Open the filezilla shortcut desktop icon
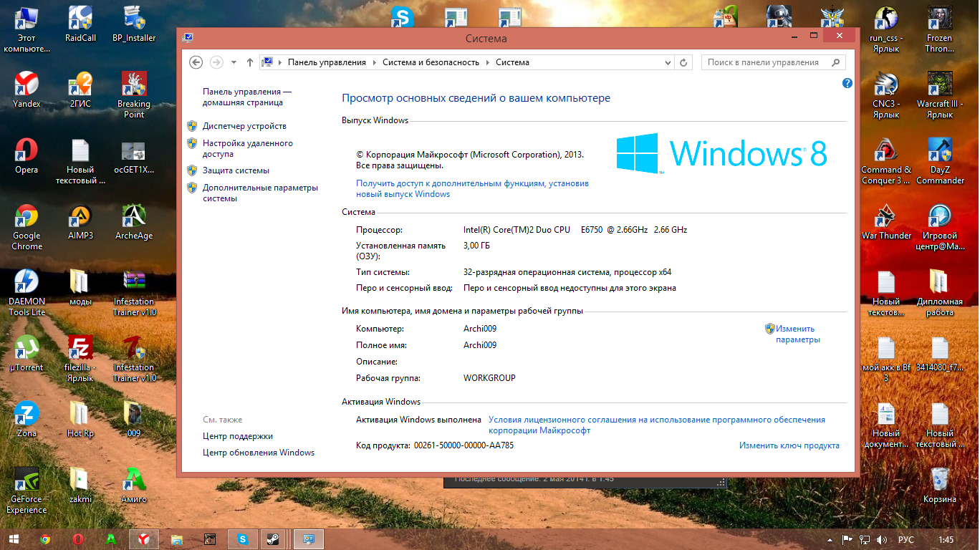This screenshot has height=550, width=980. point(80,358)
